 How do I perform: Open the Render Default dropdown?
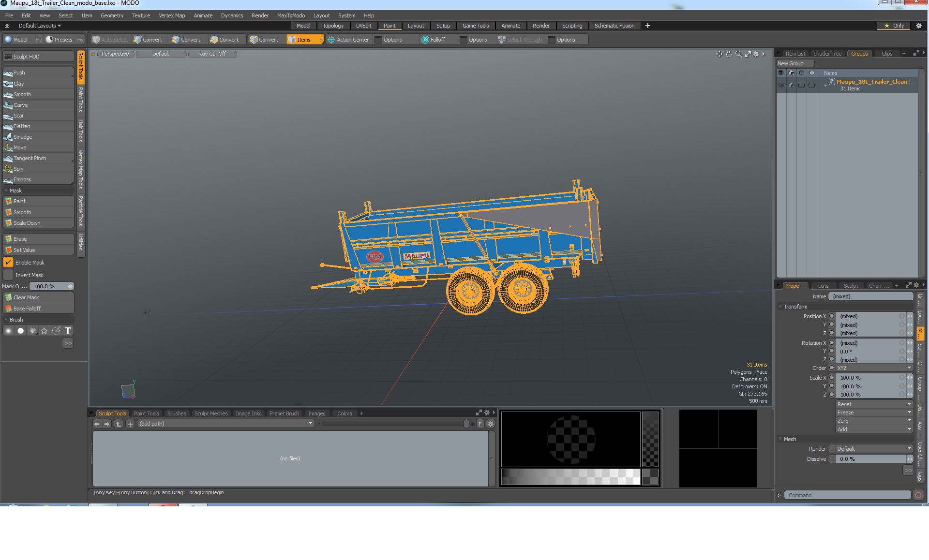point(874,449)
